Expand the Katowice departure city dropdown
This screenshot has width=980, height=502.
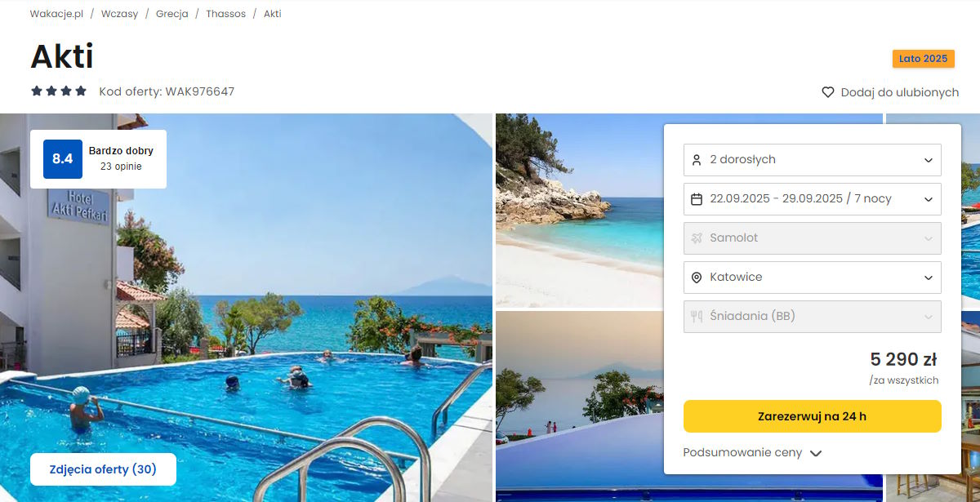pos(813,278)
